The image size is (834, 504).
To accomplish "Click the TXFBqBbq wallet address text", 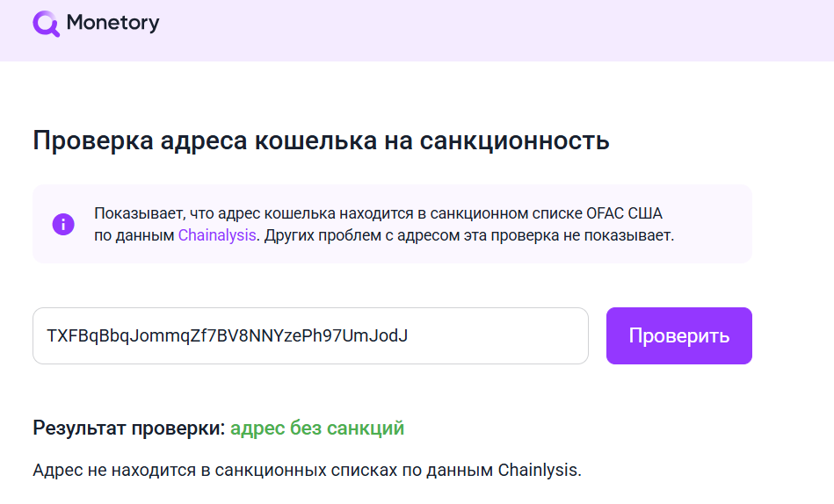I will pyautogui.click(x=227, y=335).
